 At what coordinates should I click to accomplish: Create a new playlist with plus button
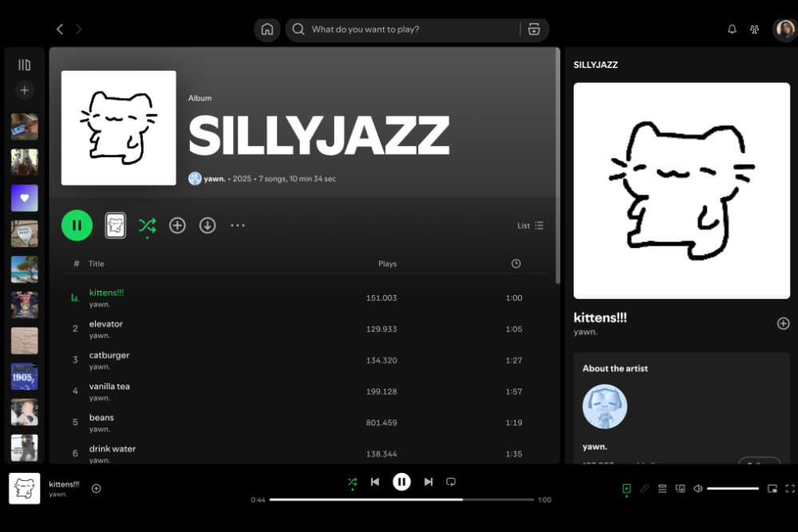pyautogui.click(x=25, y=91)
